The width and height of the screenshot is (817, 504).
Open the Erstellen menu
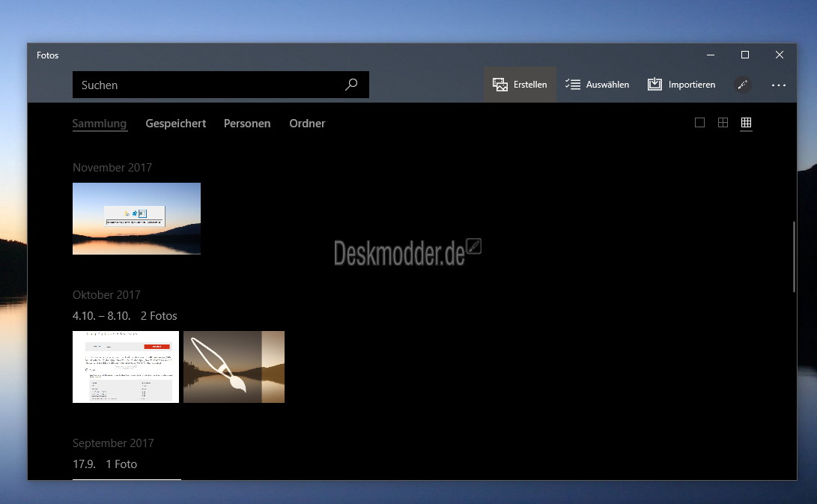(520, 85)
